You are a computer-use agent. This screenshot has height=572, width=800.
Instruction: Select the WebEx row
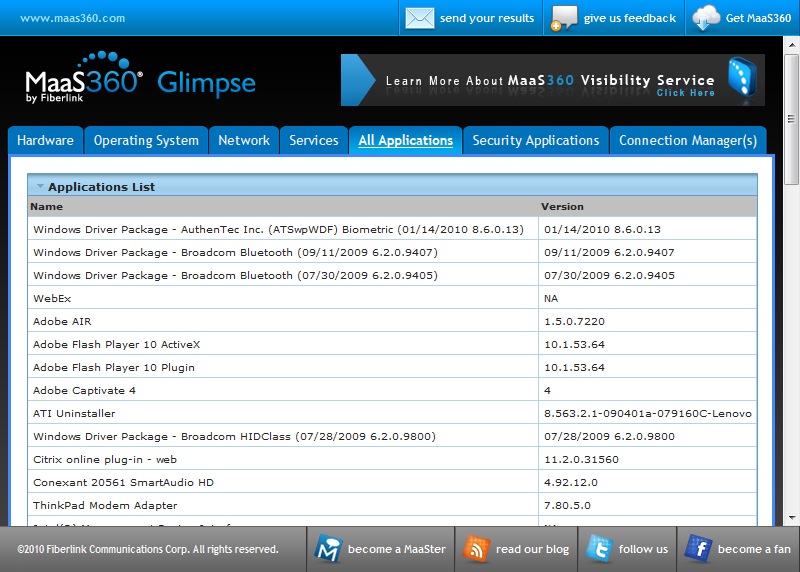[x=392, y=299]
